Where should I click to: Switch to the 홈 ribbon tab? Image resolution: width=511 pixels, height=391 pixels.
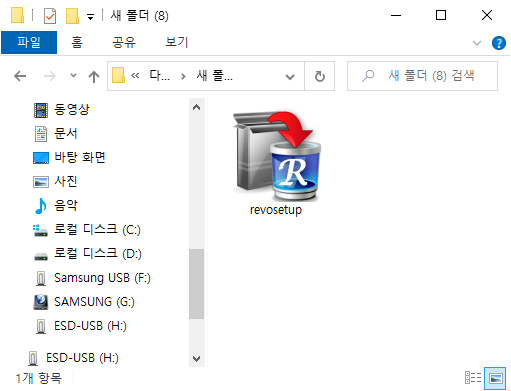(x=77, y=42)
